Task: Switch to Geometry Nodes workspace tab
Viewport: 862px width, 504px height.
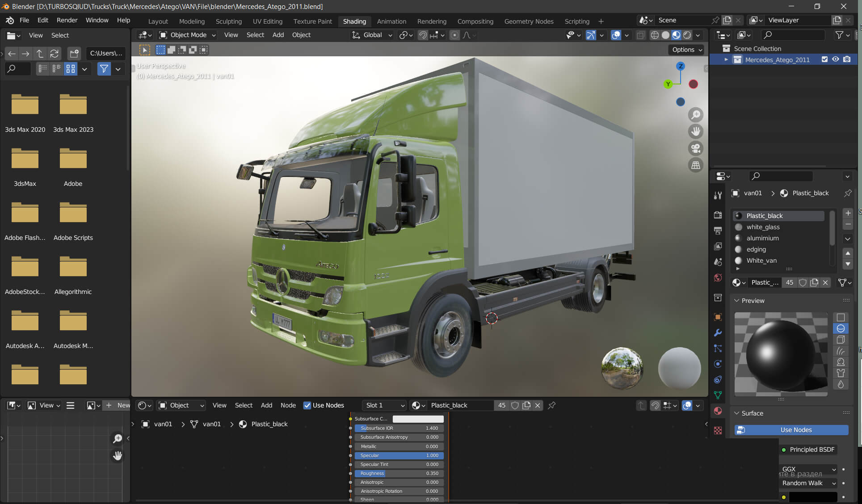Action: 529,21
